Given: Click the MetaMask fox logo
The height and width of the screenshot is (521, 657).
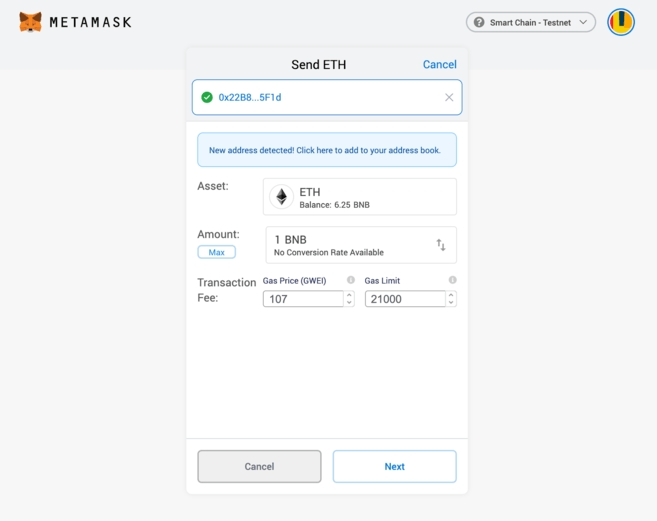Looking at the screenshot, I should (x=31, y=21).
